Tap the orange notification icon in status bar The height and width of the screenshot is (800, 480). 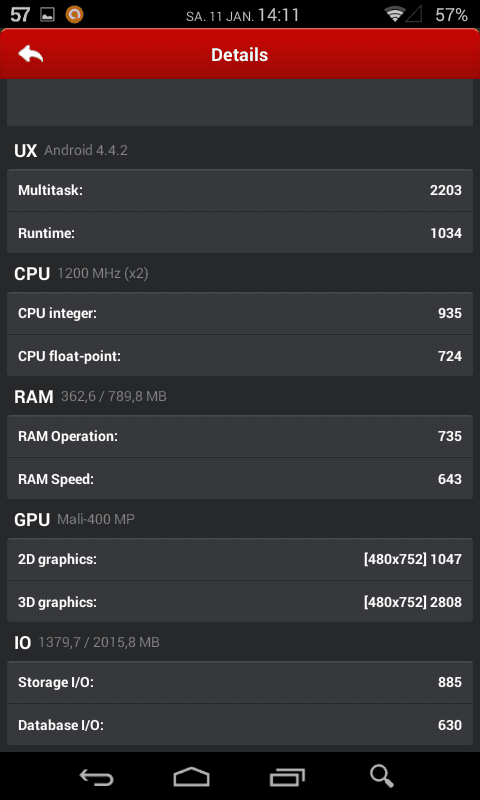click(74, 15)
